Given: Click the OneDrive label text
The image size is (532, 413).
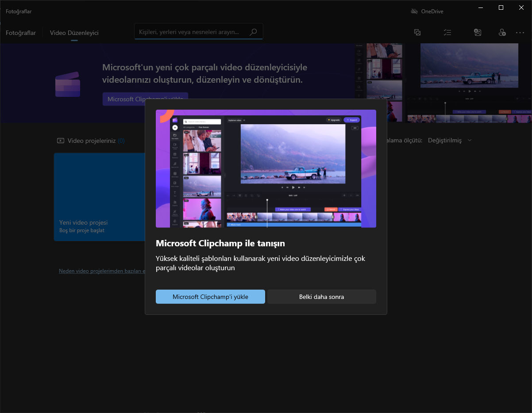Looking at the screenshot, I should pos(432,11).
